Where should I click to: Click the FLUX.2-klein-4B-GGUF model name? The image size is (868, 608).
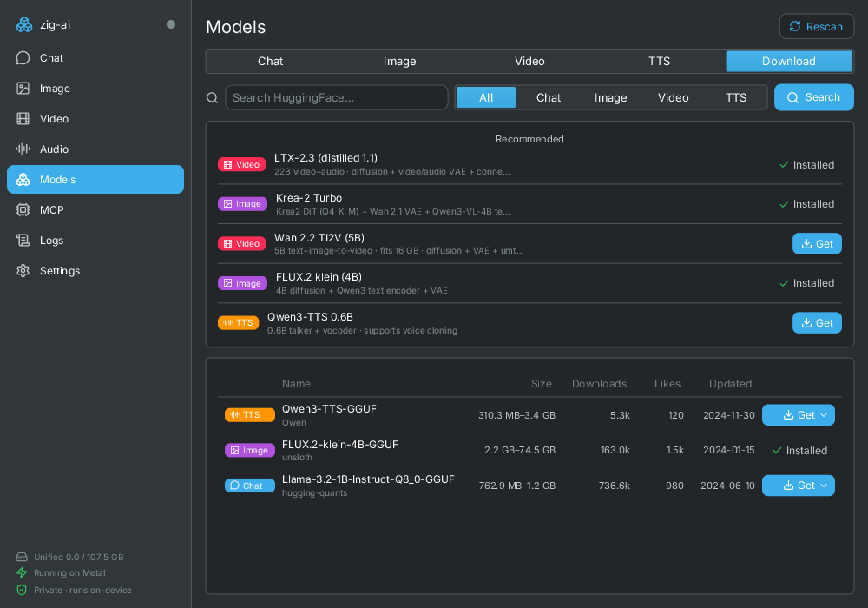coord(340,445)
